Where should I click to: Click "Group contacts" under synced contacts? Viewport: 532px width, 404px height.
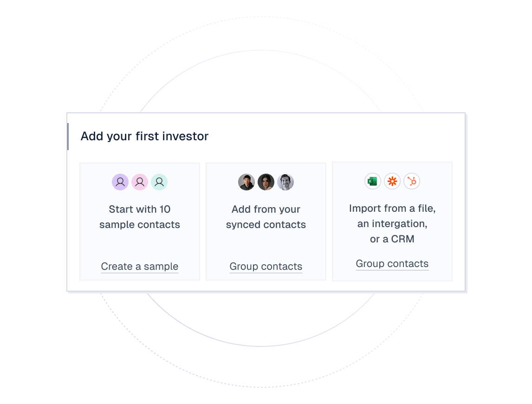click(x=266, y=267)
